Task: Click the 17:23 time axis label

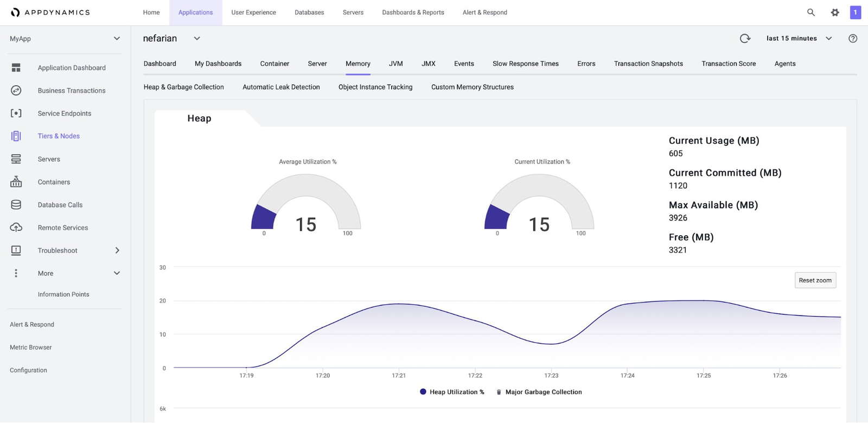Action: 551,376
